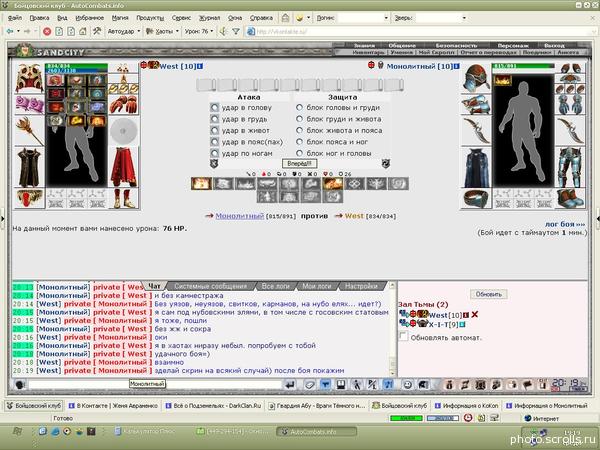Click the first glowing combat skill icon
600x450 pixels.
tap(201, 184)
